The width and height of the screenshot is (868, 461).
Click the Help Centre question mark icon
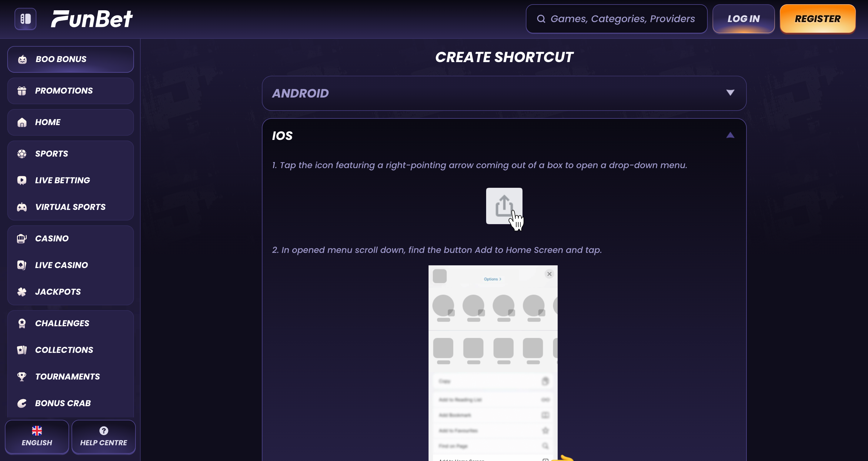coord(104,431)
